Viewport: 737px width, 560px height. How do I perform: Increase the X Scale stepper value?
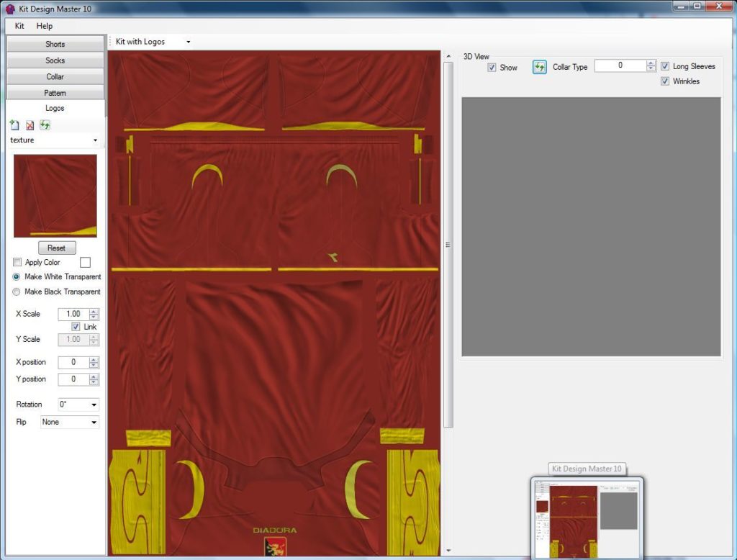[94, 311]
